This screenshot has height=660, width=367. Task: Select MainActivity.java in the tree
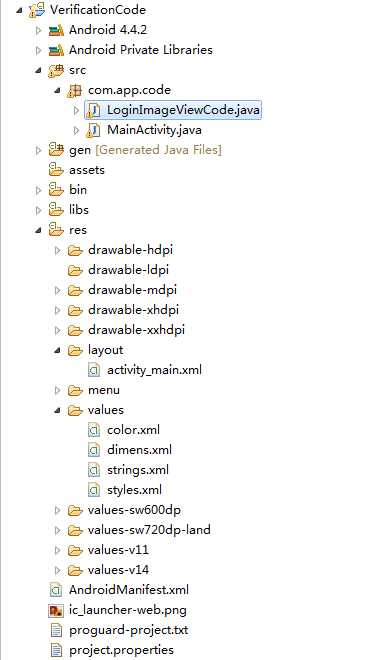point(154,130)
